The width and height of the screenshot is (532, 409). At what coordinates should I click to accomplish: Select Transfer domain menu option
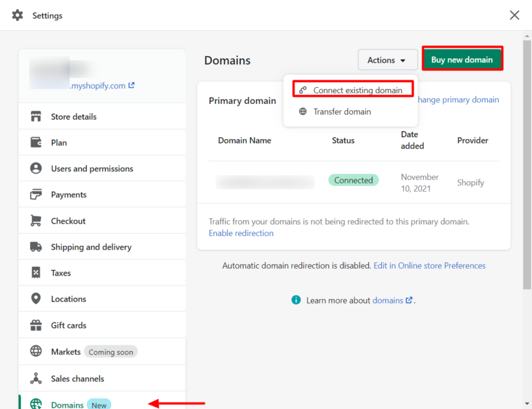click(x=341, y=112)
